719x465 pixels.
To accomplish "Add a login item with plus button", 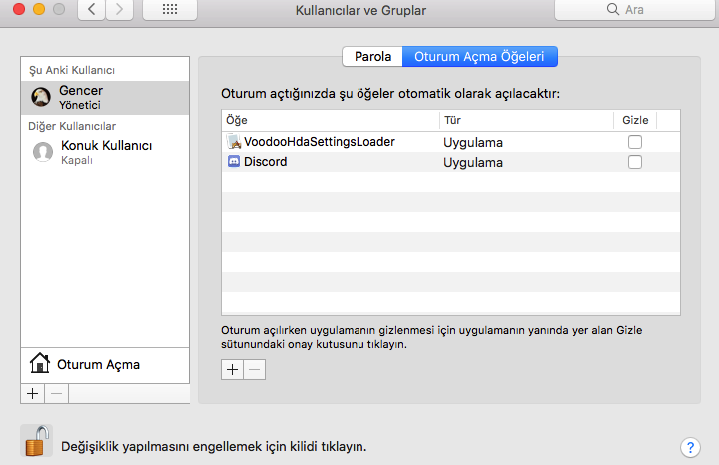I will (232, 369).
